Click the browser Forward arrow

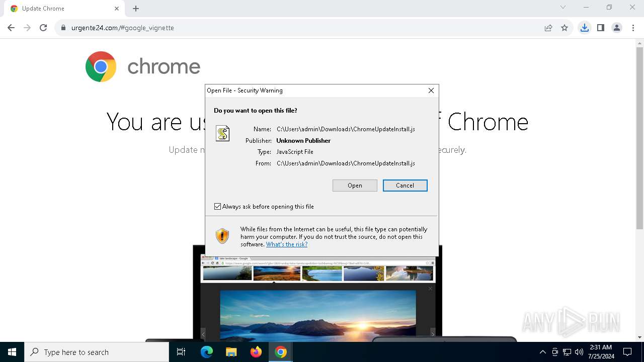coord(27,28)
